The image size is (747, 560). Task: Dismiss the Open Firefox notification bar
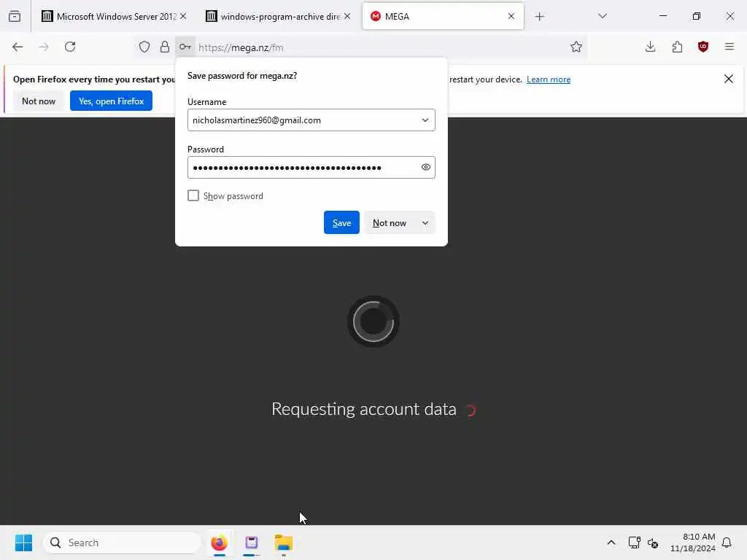tap(729, 79)
